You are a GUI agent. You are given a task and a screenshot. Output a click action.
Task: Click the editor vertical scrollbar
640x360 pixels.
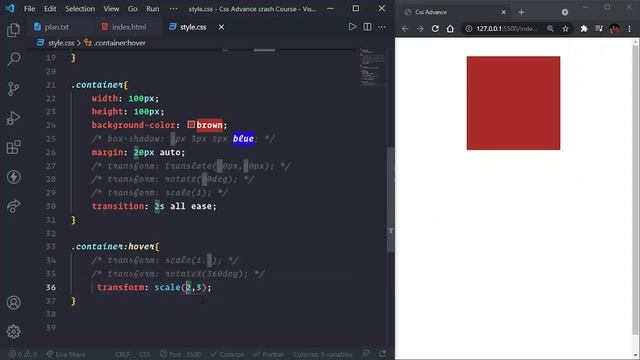click(x=391, y=200)
